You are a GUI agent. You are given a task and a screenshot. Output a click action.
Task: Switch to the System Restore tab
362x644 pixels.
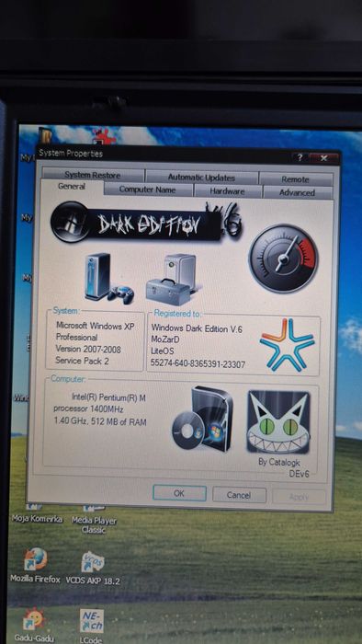click(x=93, y=176)
